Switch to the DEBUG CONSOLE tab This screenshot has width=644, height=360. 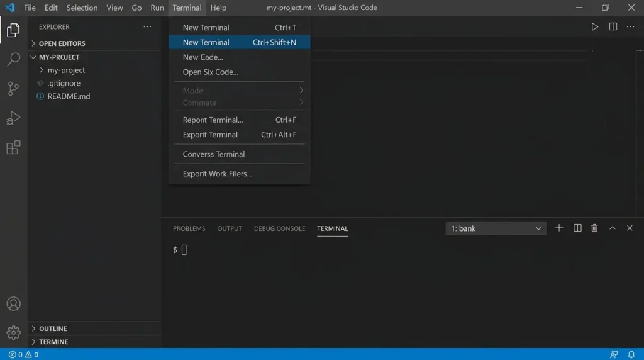(x=279, y=228)
